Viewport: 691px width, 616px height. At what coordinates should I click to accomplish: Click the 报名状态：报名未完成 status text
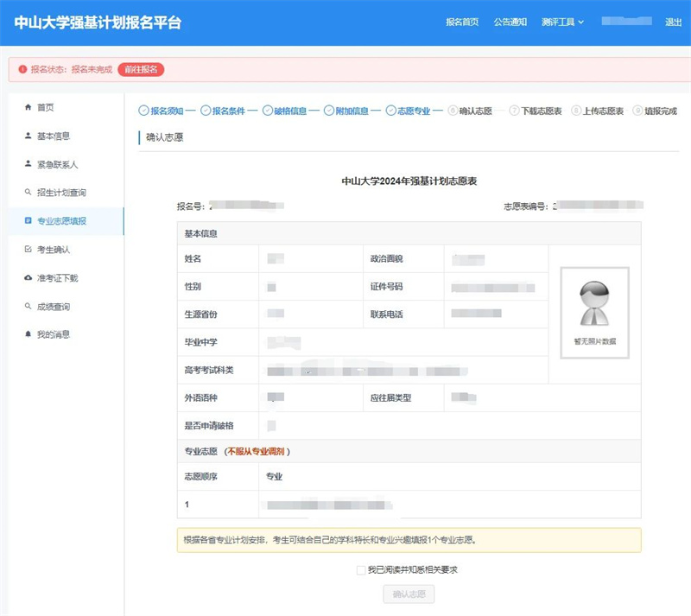tap(72, 69)
